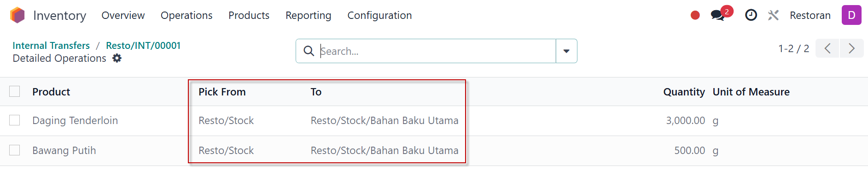Expand the search options dropdown arrow

566,51
